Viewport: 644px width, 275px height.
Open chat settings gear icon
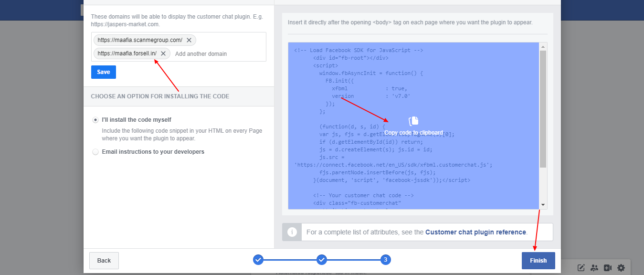click(x=621, y=268)
